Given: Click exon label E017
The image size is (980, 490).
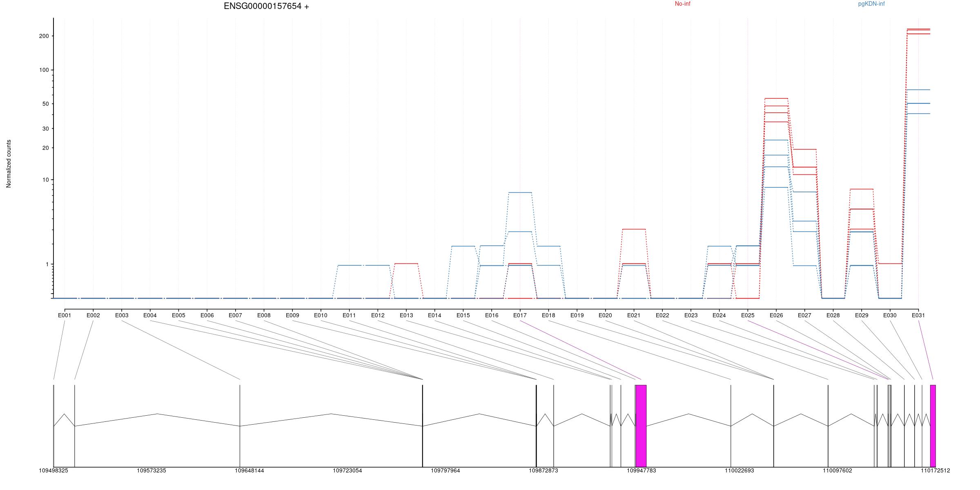Looking at the screenshot, I should (x=520, y=315).
